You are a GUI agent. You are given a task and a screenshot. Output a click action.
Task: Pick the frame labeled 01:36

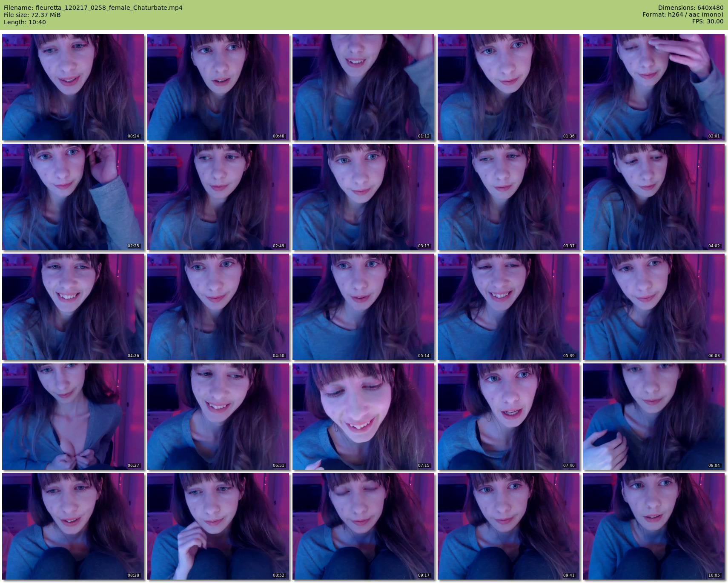(x=509, y=87)
